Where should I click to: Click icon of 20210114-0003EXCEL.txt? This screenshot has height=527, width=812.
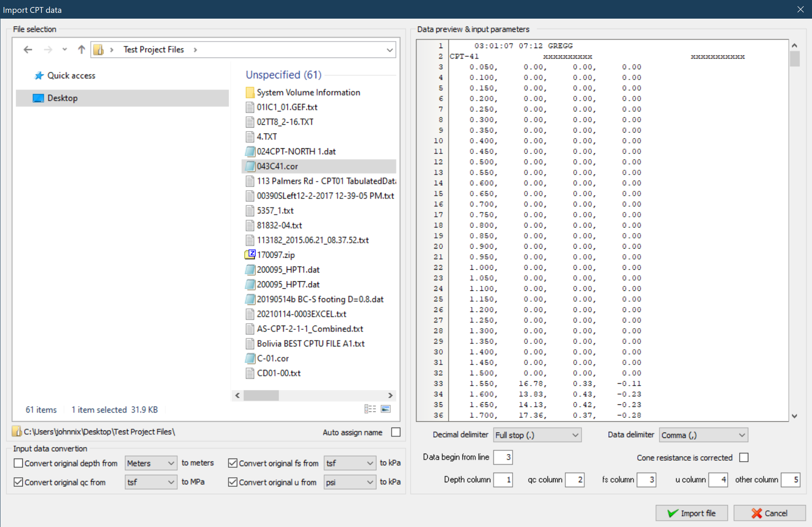point(250,314)
